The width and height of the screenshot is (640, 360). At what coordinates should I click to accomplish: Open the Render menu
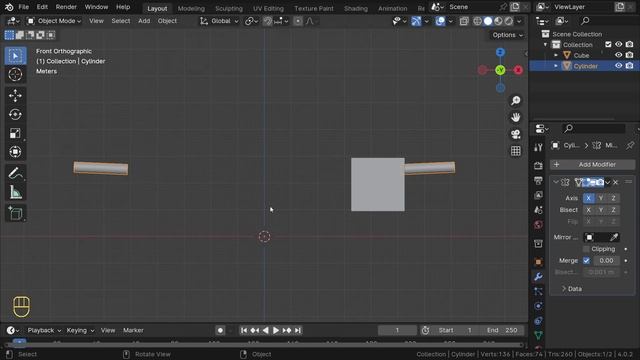66,7
